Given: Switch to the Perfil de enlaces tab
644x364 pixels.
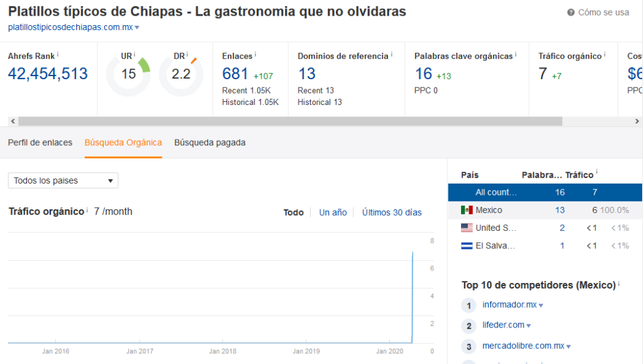Looking at the screenshot, I should point(40,143).
